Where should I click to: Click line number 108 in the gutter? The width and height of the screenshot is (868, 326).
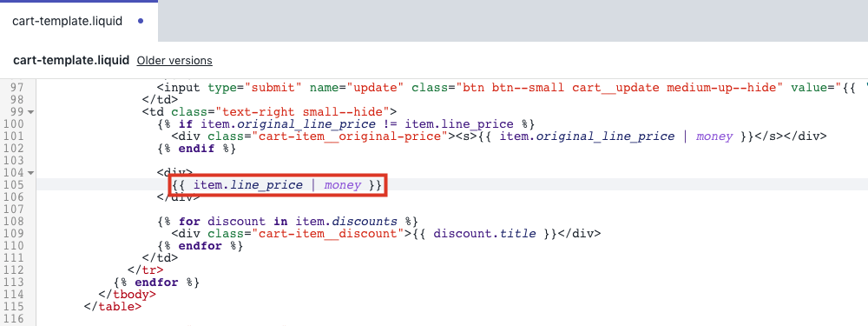click(14, 221)
